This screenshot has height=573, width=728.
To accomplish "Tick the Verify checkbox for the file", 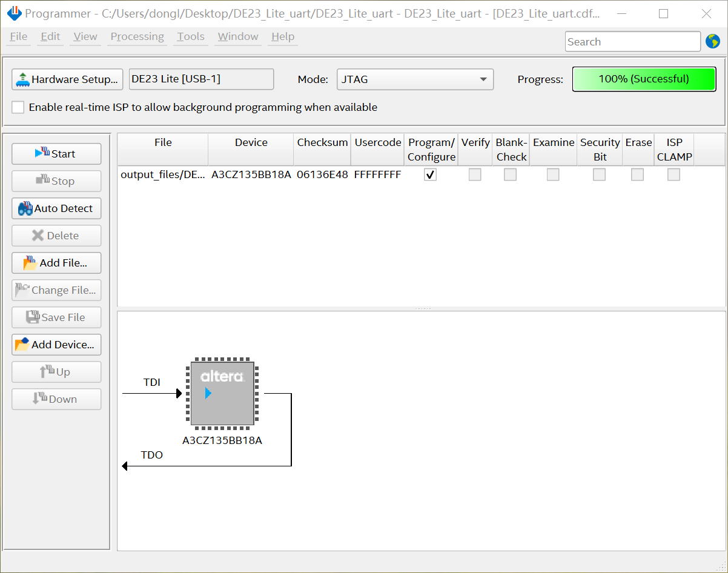I will point(475,175).
